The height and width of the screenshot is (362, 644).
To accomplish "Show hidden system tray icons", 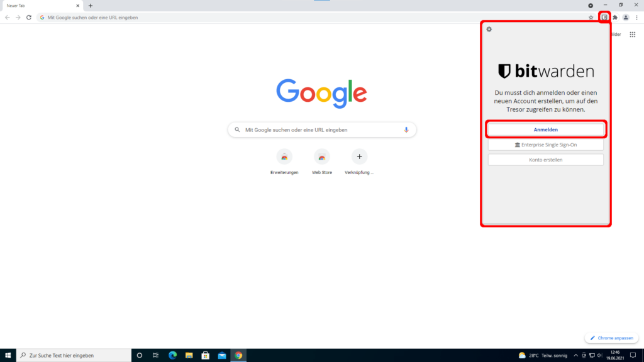I will tap(575, 356).
